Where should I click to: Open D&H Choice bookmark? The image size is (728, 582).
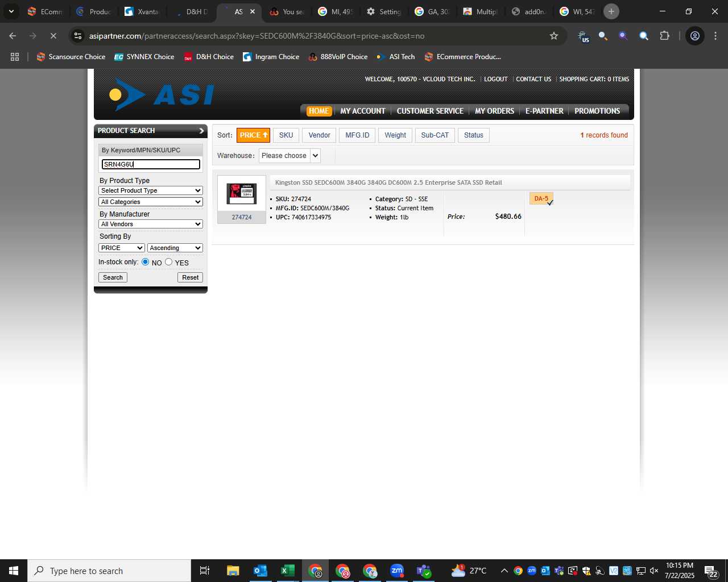[208, 57]
